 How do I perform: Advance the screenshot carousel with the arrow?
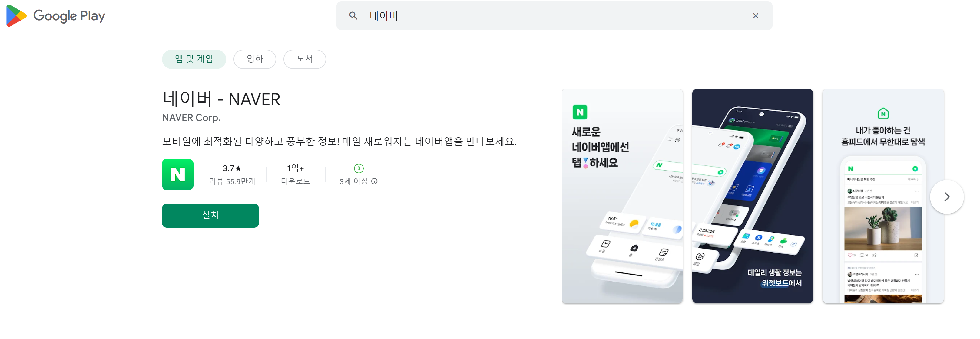(947, 197)
